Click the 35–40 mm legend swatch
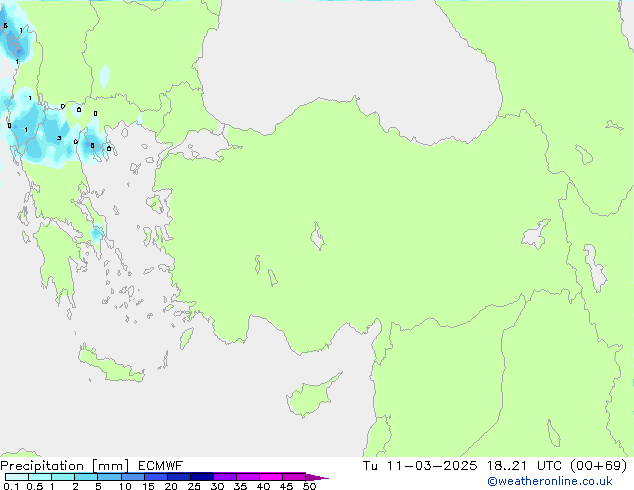Screen dimensions: 634x490 (248, 477)
